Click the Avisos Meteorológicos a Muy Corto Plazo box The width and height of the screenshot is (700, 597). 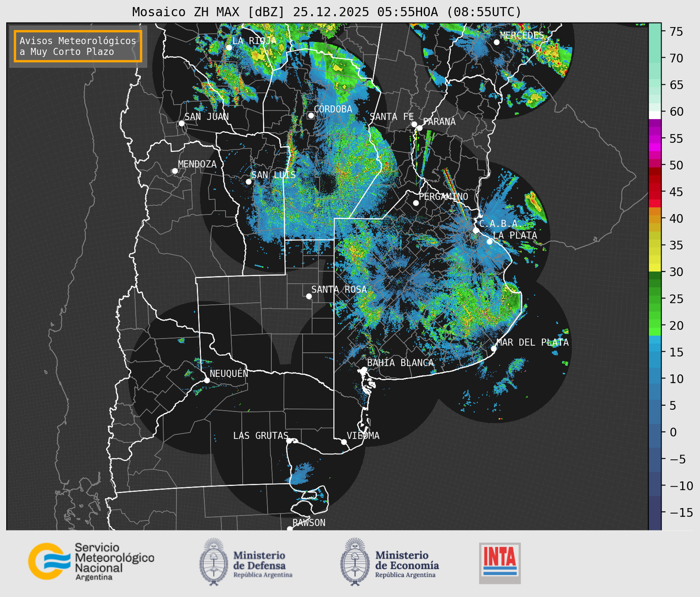(78, 46)
